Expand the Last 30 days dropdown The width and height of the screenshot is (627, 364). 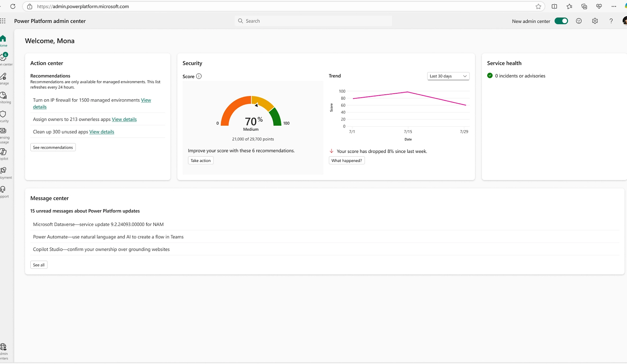point(448,76)
